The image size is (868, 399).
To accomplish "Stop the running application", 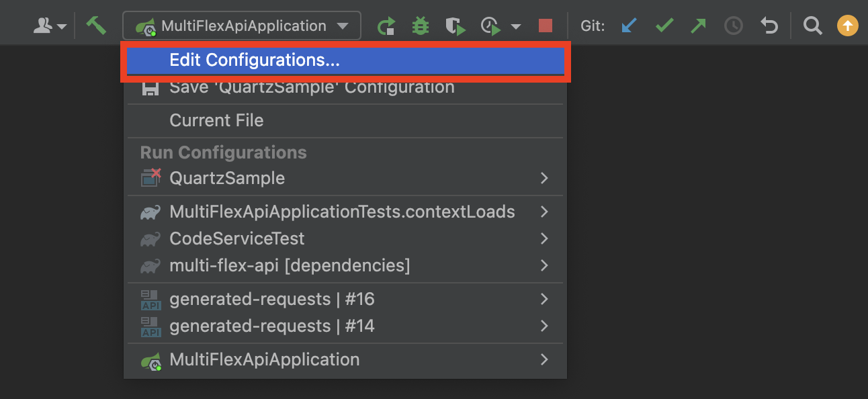I will (x=546, y=26).
